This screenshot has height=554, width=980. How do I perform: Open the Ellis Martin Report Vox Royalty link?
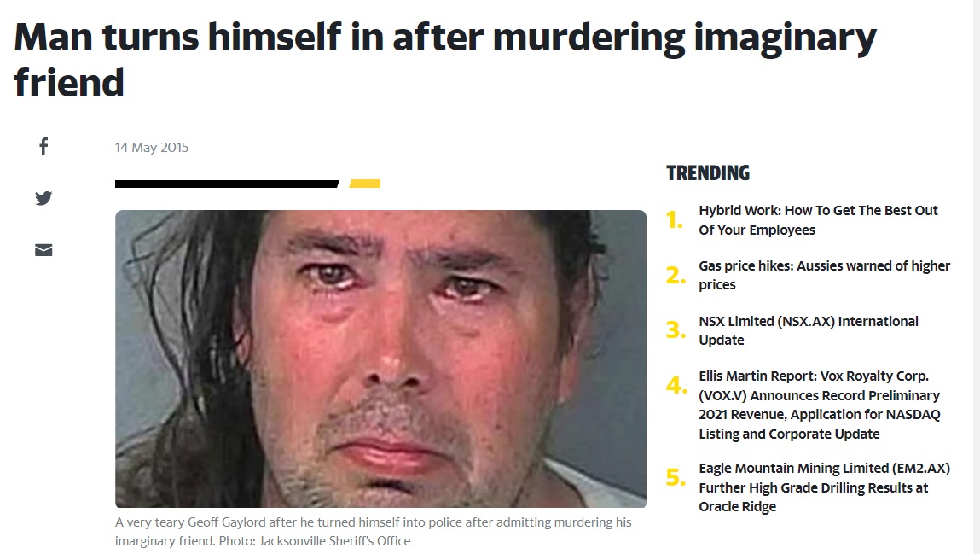[819, 405]
